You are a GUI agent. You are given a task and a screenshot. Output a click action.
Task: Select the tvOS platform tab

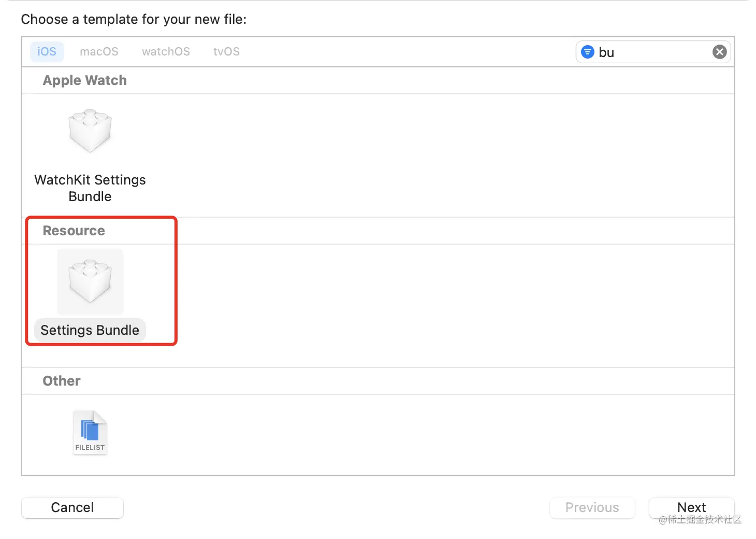coord(226,52)
